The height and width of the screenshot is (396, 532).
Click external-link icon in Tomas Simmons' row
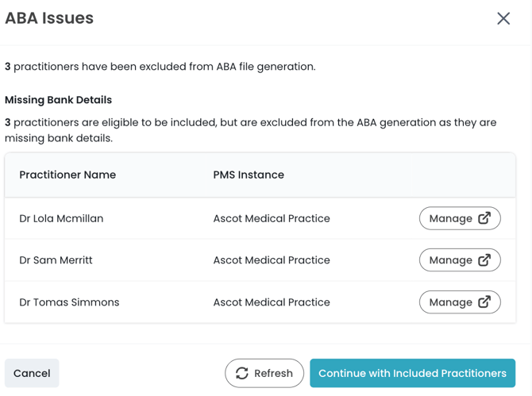click(484, 302)
